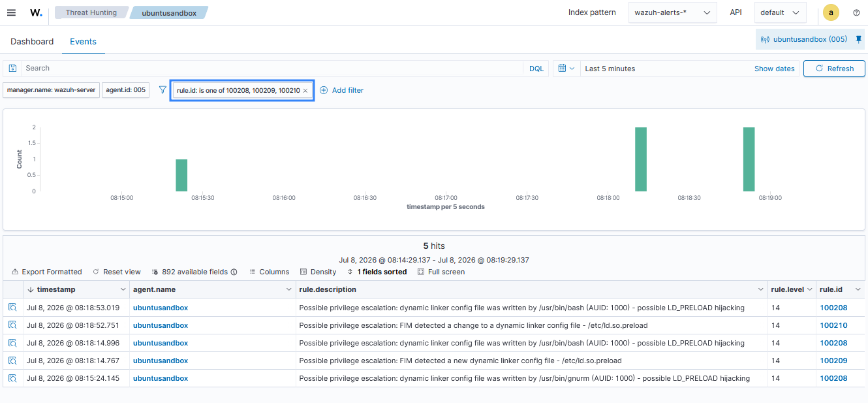Click Export Formatted
The image size is (868, 403).
[x=47, y=272]
